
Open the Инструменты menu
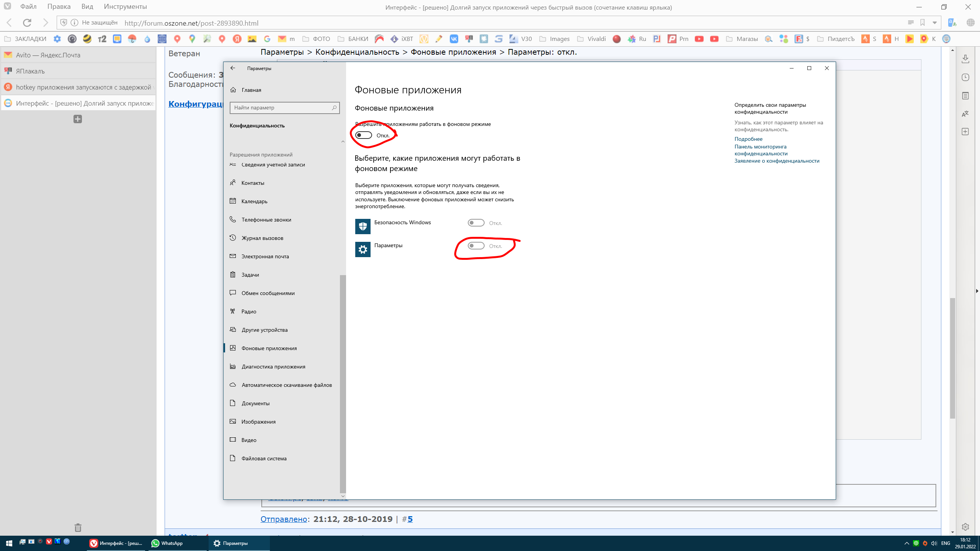coord(125,7)
